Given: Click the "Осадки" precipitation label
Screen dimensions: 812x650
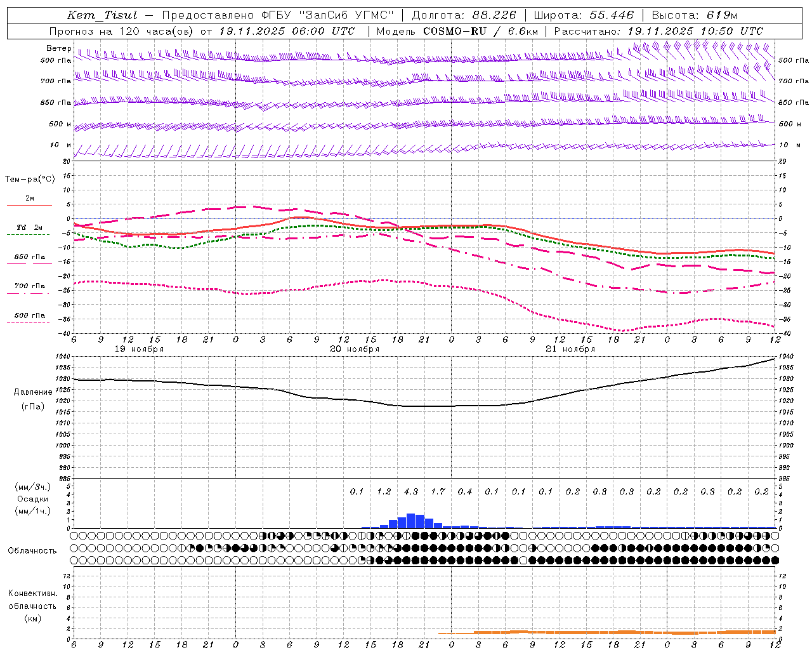Looking at the screenshot, I should 32,499.
